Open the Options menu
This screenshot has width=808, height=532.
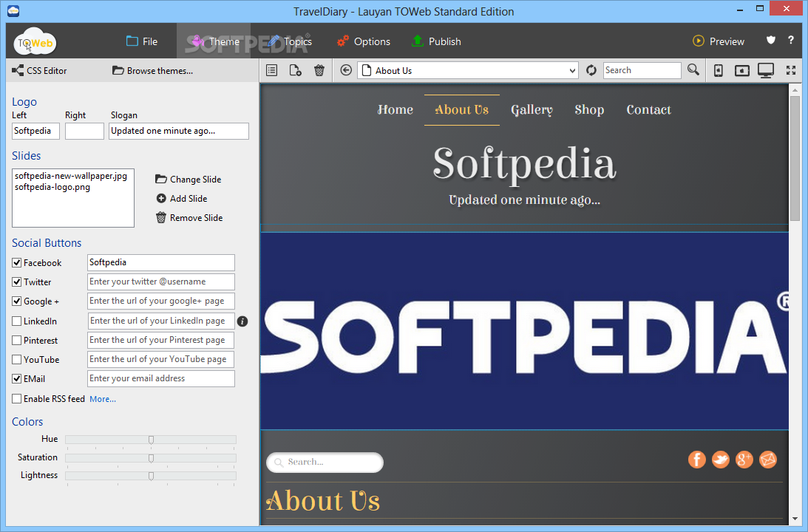[x=363, y=41]
